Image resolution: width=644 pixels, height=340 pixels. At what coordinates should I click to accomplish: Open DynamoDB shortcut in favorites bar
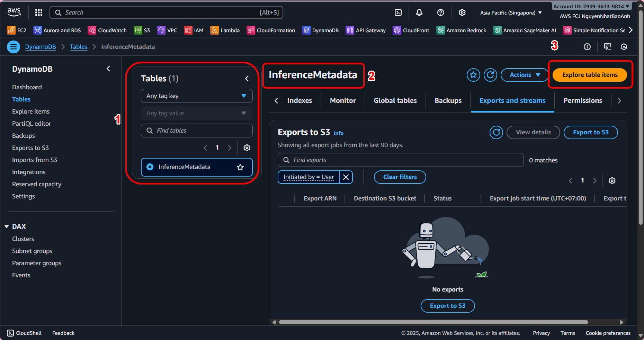point(320,30)
